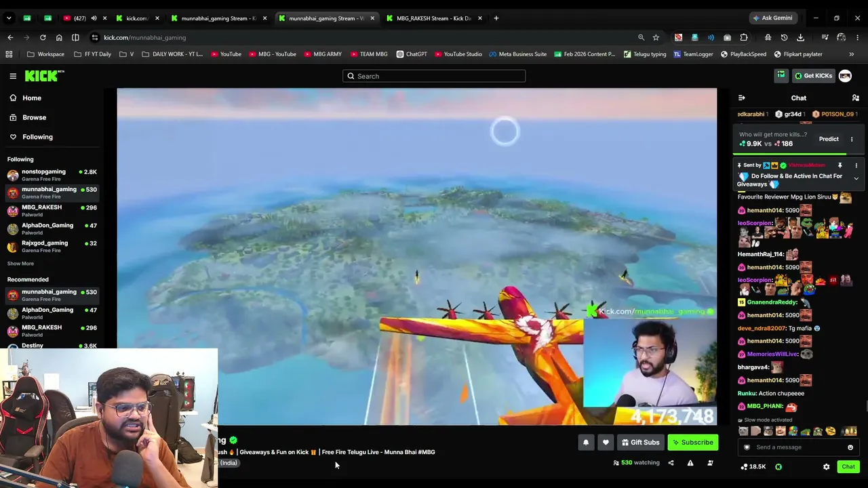Click the Ask Gemini button

coord(772,18)
